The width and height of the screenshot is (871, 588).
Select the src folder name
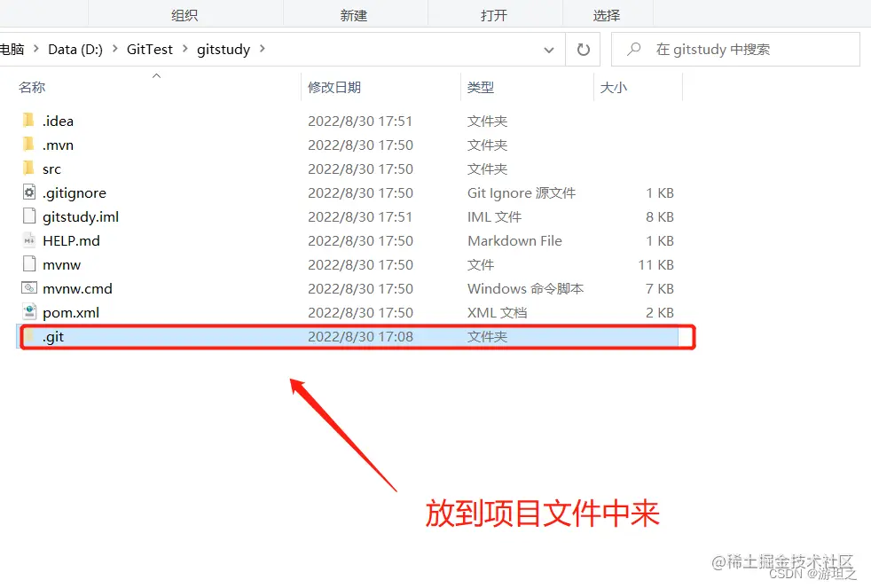51,169
